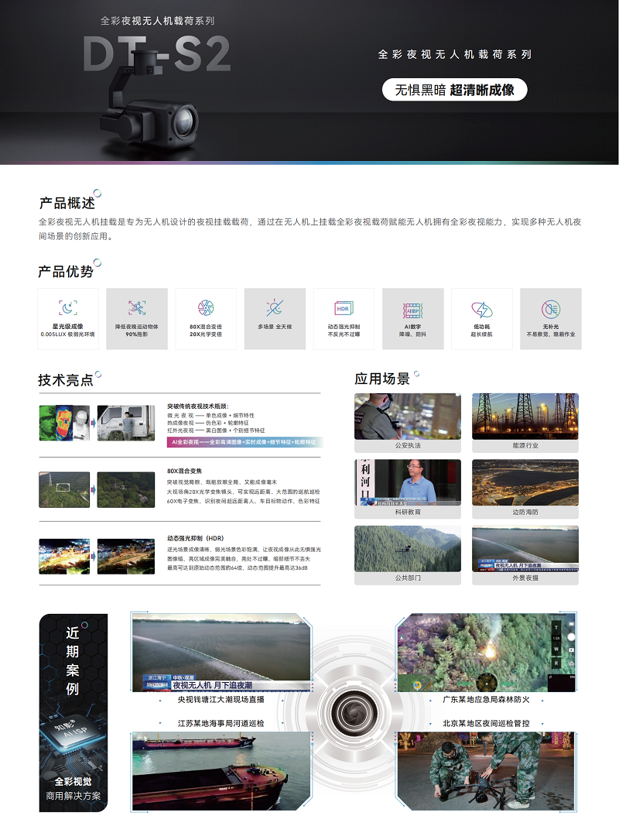Open the 公安执法 scene image
This screenshot has height=840, width=619.
(408, 417)
